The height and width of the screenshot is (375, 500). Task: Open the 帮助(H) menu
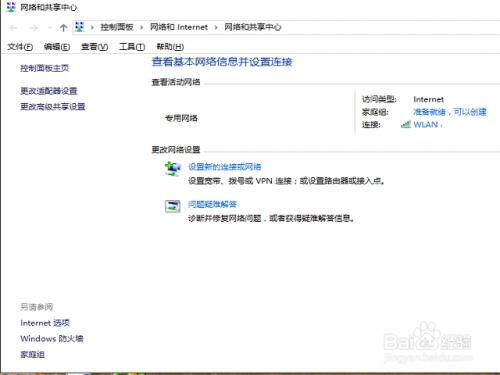coord(170,47)
